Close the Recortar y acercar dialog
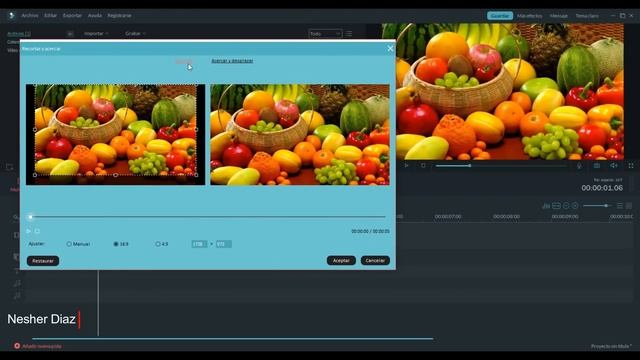 pos(390,49)
